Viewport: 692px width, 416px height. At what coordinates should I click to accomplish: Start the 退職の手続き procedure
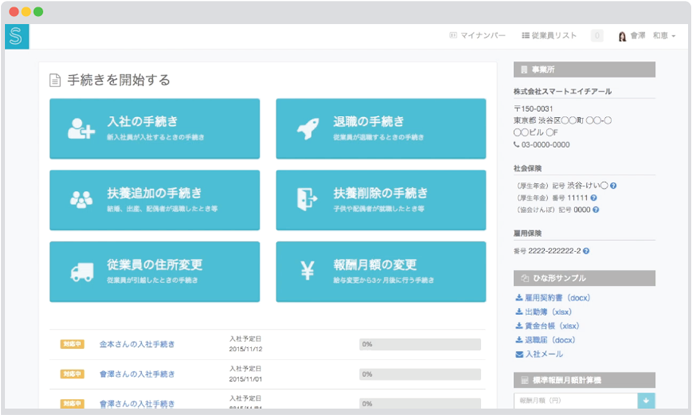pyautogui.click(x=381, y=128)
